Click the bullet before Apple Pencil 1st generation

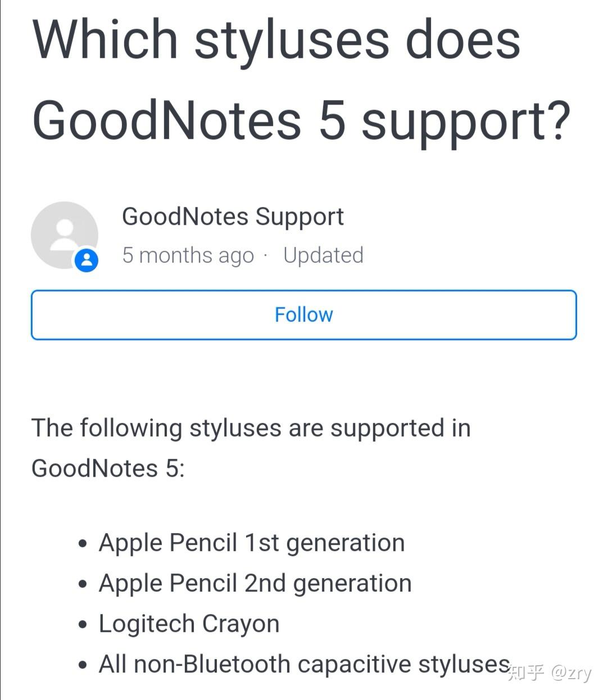click(83, 544)
